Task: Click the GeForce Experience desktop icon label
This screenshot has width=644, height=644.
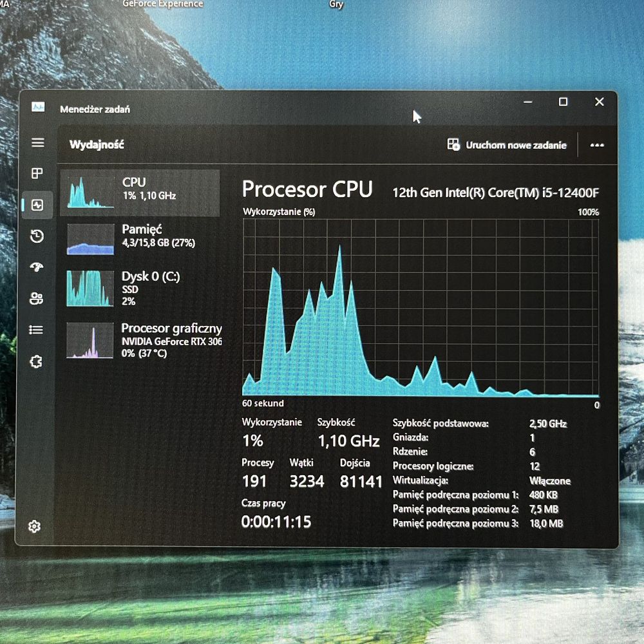Action: click(x=163, y=4)
